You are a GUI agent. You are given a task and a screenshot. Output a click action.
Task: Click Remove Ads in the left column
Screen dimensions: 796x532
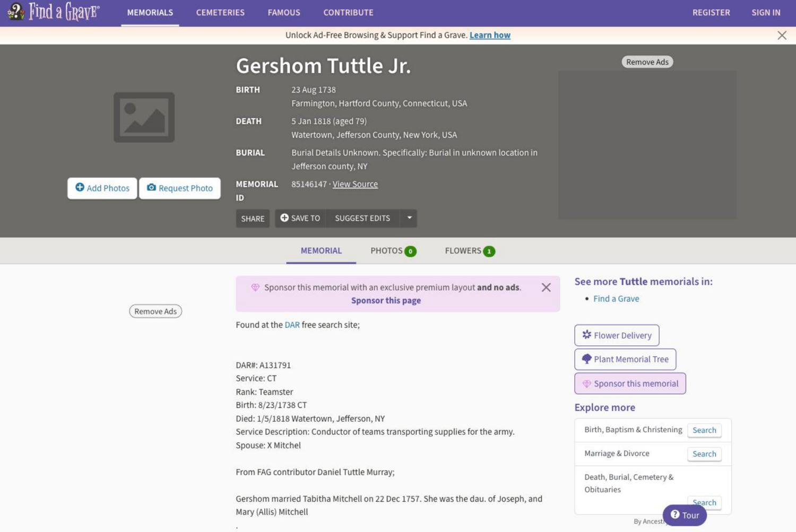155,311
